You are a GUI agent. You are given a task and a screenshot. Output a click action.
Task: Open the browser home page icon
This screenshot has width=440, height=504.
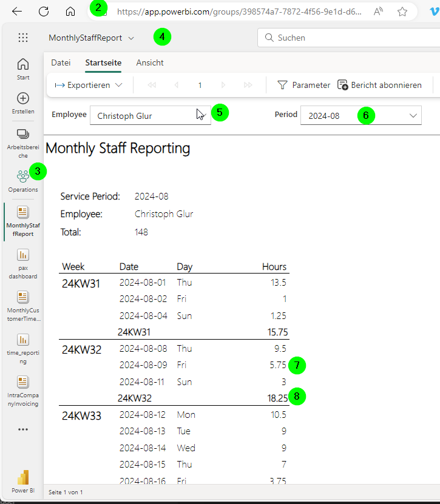(70, 12)
